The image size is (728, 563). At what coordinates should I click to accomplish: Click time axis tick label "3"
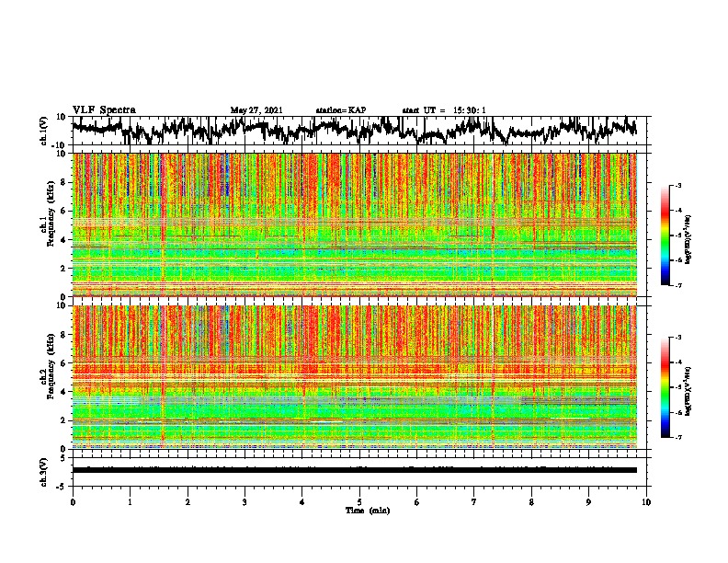coord(245,502)
